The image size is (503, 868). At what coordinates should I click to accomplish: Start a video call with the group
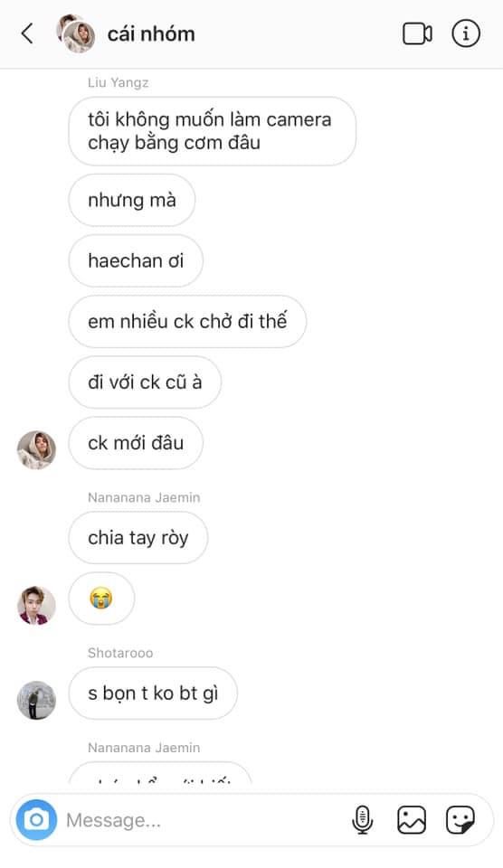coord(417,33)
